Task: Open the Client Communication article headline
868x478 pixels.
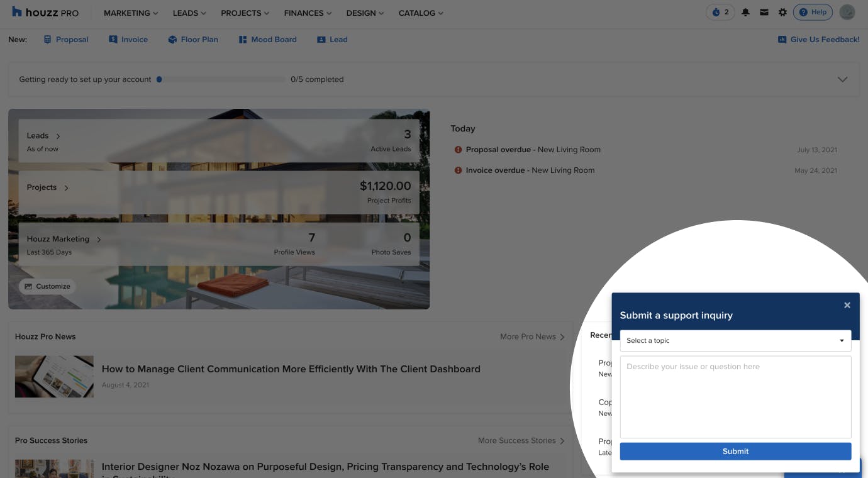Action: [291, 369]
